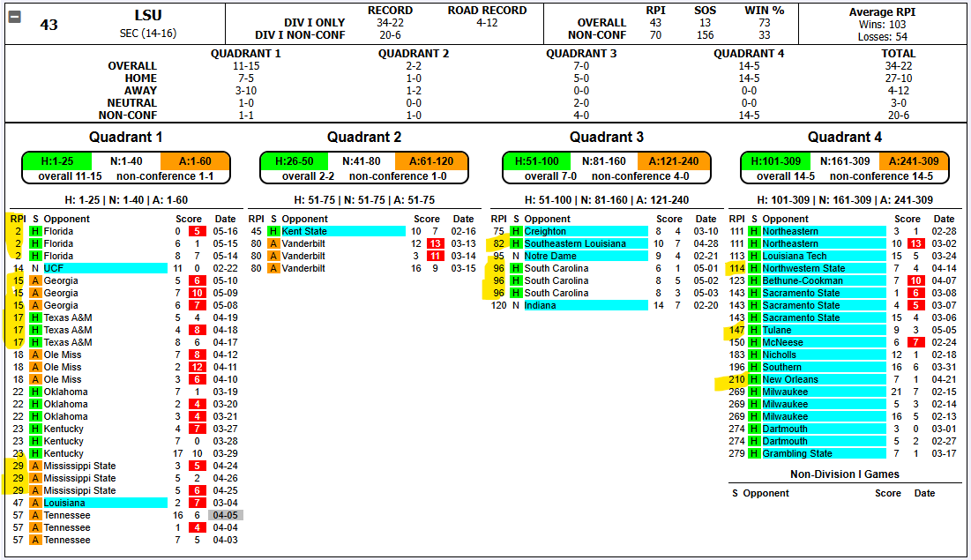Click the South Carolina game dated 05-01
Screen dimensions: 971x560
(607, 268)
